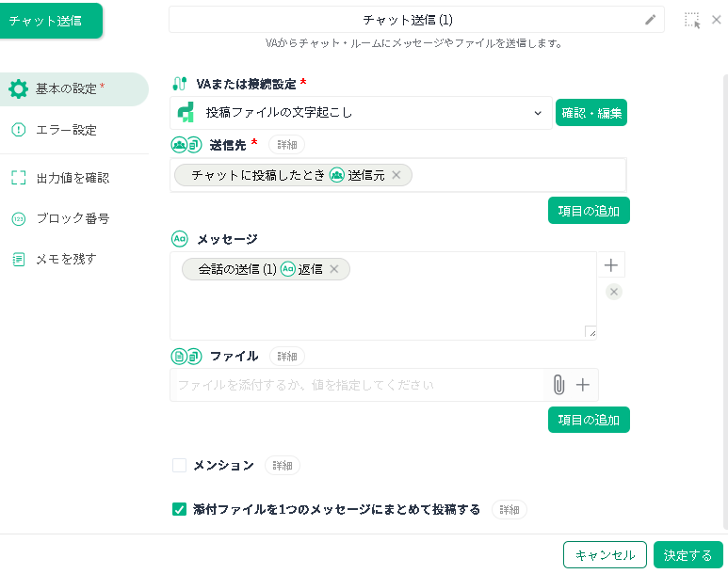Click into the ファイル input field
Viewport: 728px width, 574px height.
pos(358,385)
